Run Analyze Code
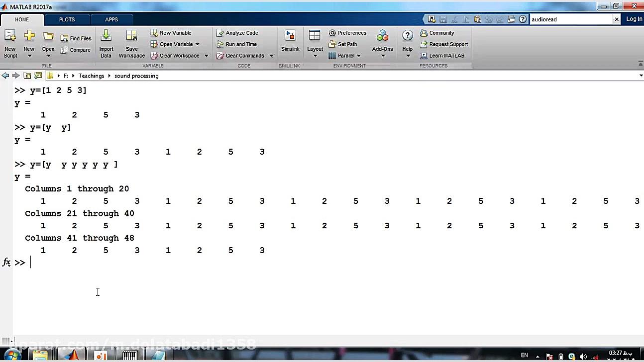Viewport: 644px width, 362px height. click(237, 33)
